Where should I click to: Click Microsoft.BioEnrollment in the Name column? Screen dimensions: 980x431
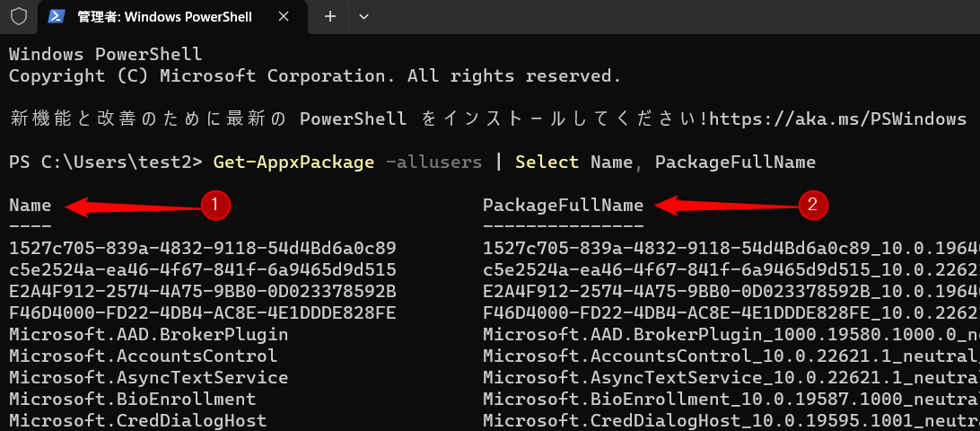(132, 399)
